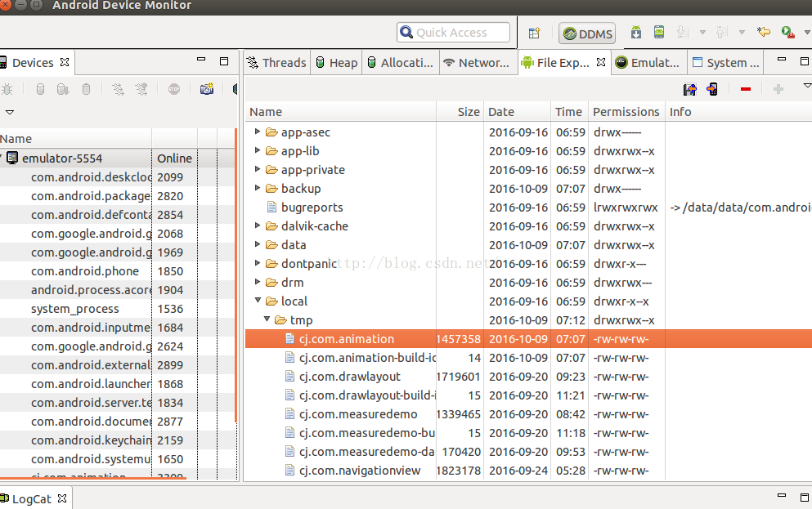The height and width of the screenshot is (509, 812).
Task: Push a file onto the device
Action: tap(712, 89)
